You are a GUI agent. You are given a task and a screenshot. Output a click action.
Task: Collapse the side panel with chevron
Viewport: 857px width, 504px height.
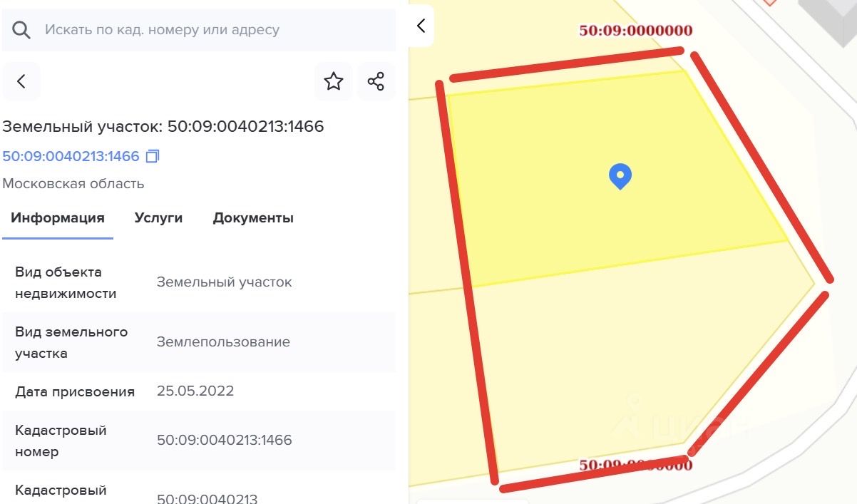coord(421,26)
